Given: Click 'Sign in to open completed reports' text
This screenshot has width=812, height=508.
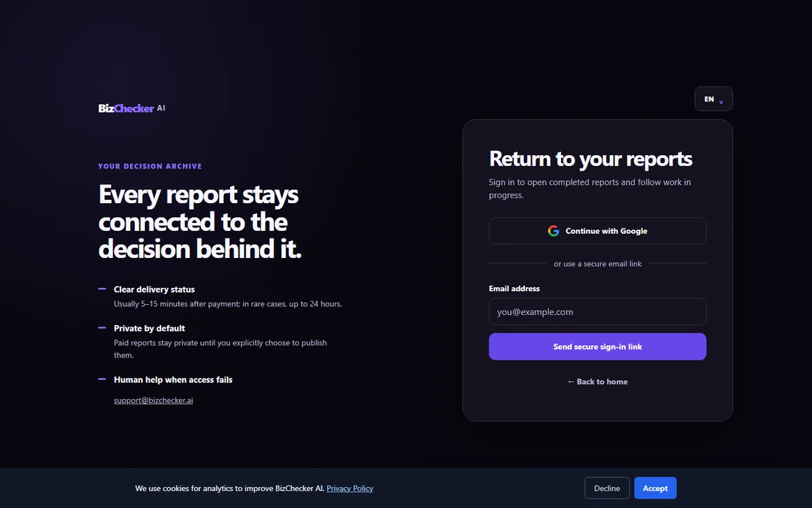Looking at the screenshot, I should pos(590,189).
